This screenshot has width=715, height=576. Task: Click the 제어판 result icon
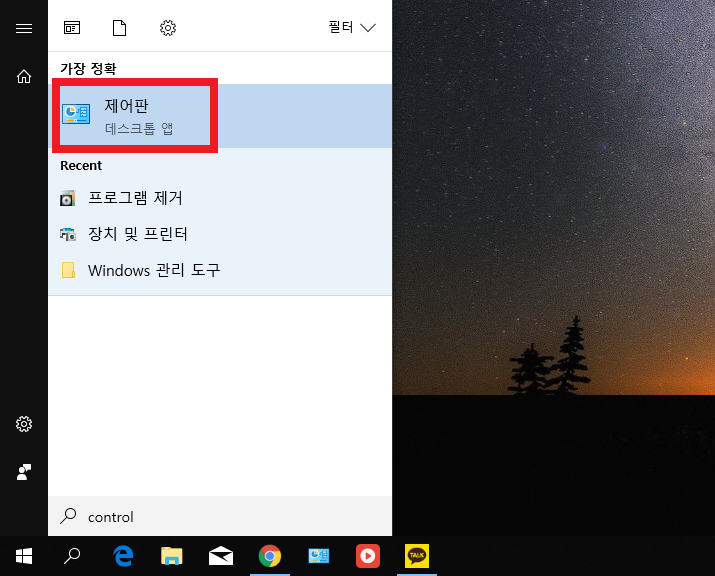(x=76, y=114)
